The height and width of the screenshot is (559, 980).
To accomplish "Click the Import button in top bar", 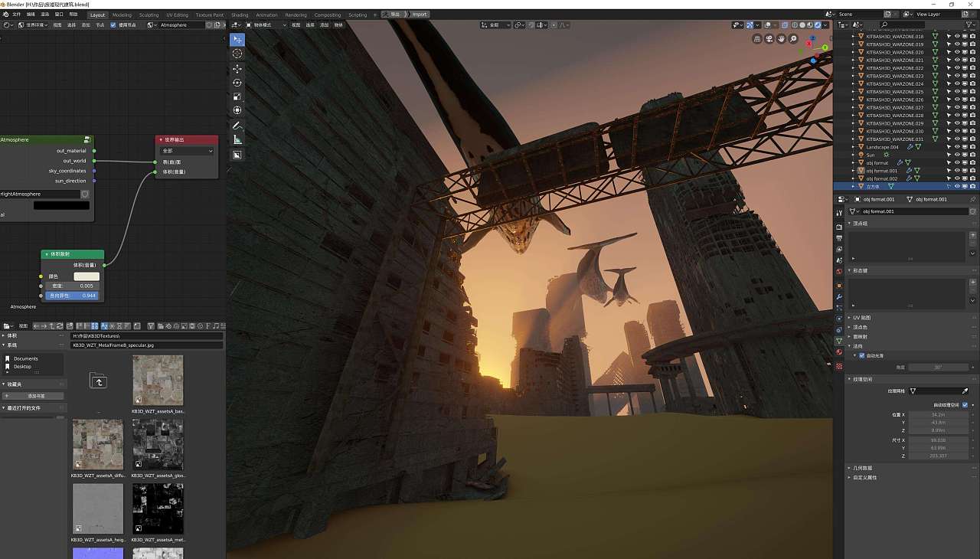I will [420, 14].
